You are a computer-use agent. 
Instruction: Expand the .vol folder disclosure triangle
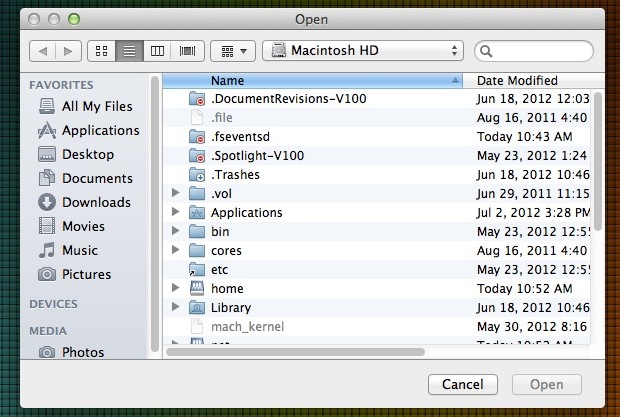tap(175, 193)
